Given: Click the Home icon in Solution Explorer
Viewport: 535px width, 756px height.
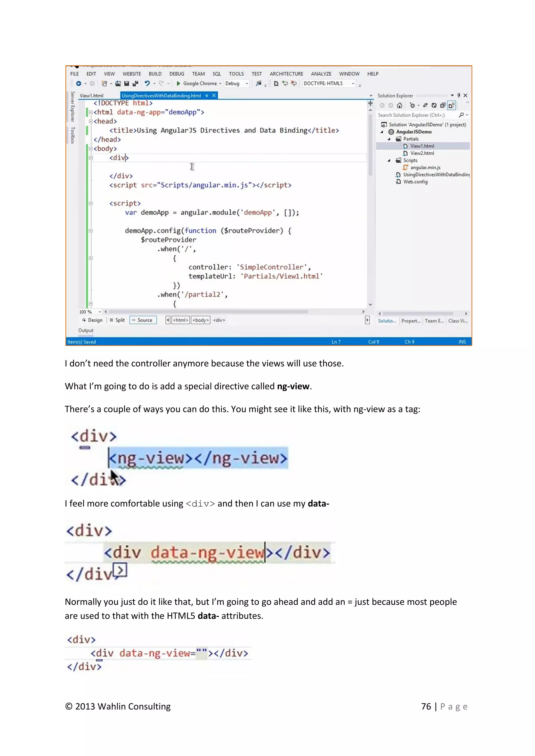Looking at the screenshot, I should [400, 105].
